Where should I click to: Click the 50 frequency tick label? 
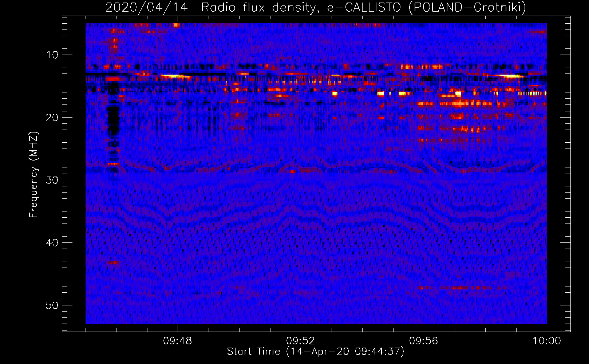pos(52,305)
